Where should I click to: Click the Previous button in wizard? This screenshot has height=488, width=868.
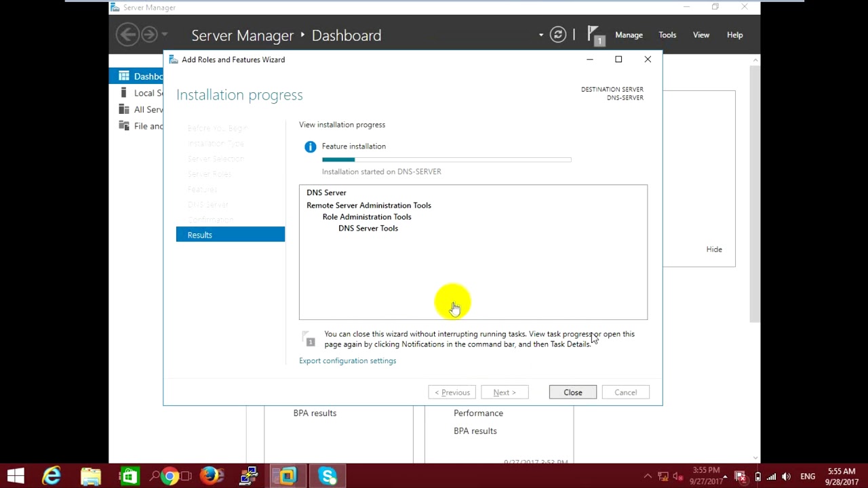[x=452, y=392]
